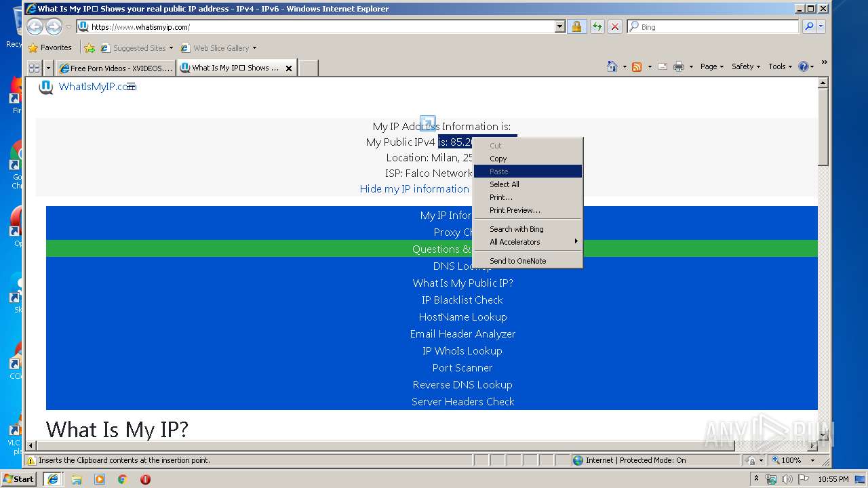Click the Bing search magnifier button
Screen dimensions: 868x488
(808, 26)
